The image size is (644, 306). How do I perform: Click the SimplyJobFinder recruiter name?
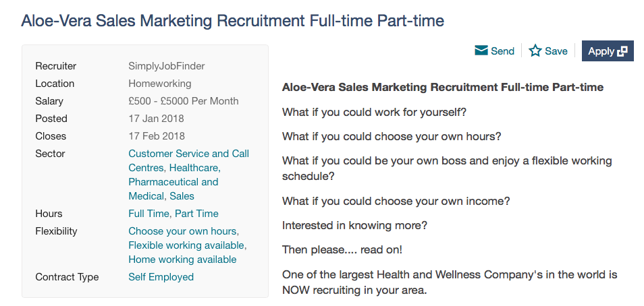pyautogui.click(x=166, y=66)
